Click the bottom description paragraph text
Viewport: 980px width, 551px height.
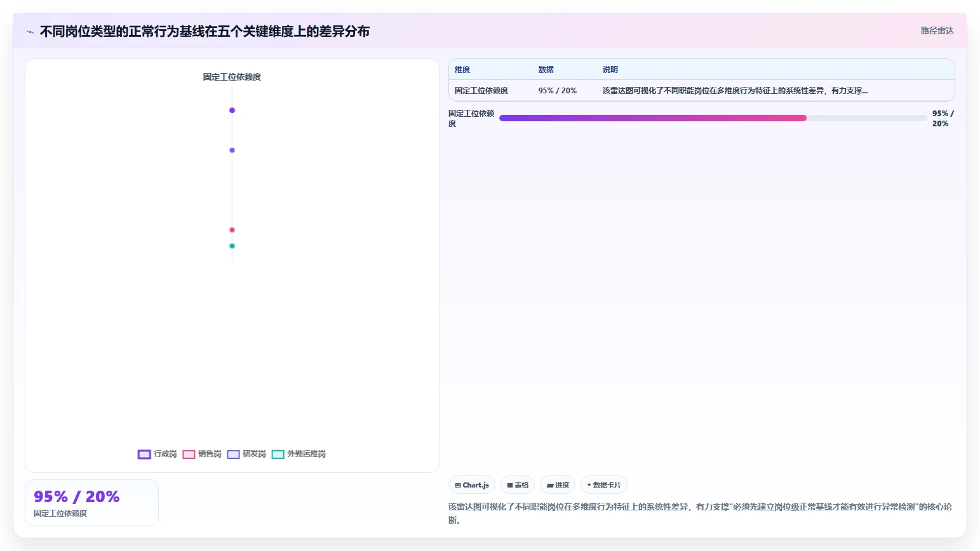[x=700, y=514]
